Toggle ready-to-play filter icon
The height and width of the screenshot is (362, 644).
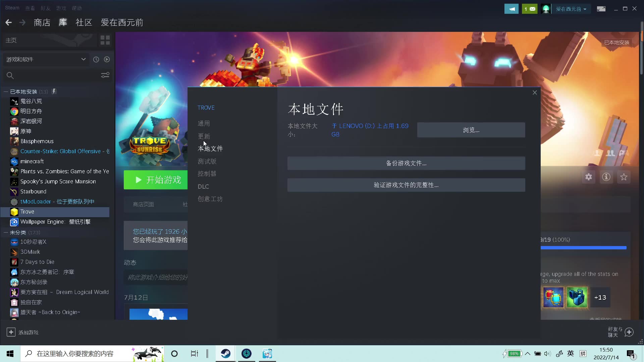pos(107,59)
